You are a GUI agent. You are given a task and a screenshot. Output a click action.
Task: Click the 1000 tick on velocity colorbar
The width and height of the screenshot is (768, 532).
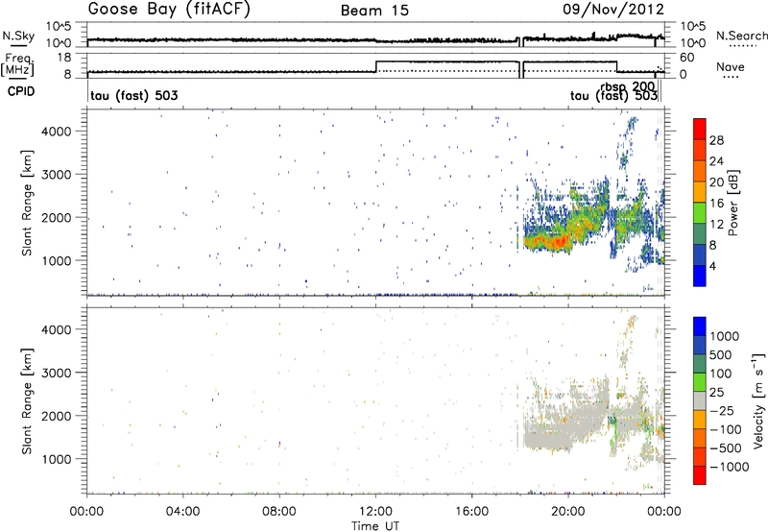coord(724,336)
